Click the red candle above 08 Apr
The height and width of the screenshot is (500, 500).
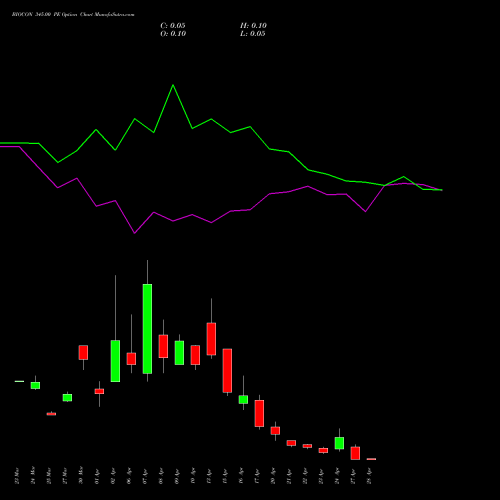click(163, 346)
